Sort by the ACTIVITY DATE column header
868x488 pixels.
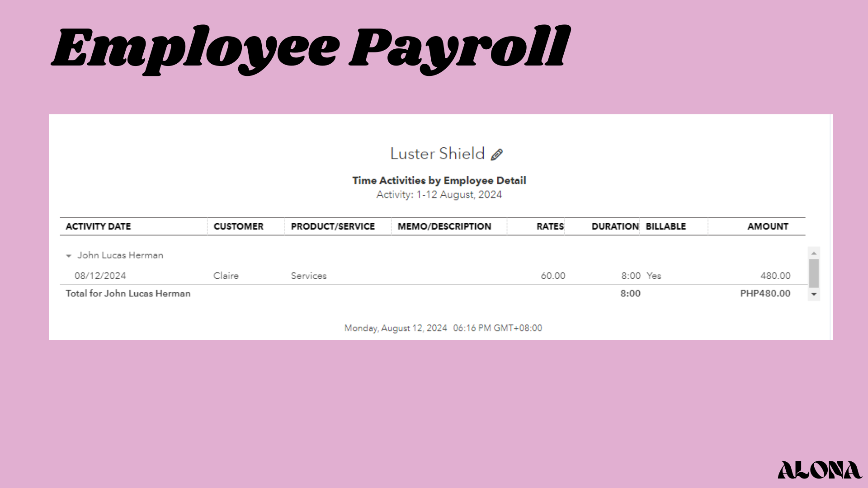[98, 226]
